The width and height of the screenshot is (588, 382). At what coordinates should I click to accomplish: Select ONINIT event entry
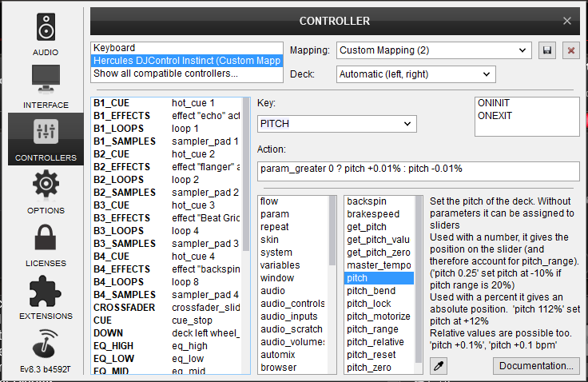click(x=526, y=103)
